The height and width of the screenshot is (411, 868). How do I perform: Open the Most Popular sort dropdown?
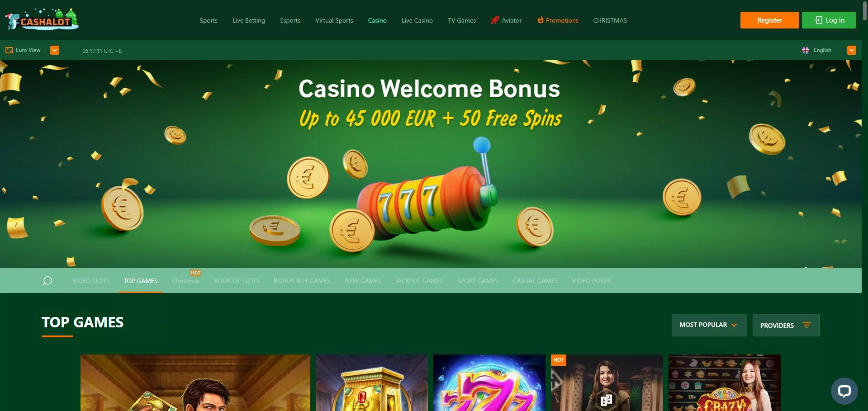click(x=709, y=325)
